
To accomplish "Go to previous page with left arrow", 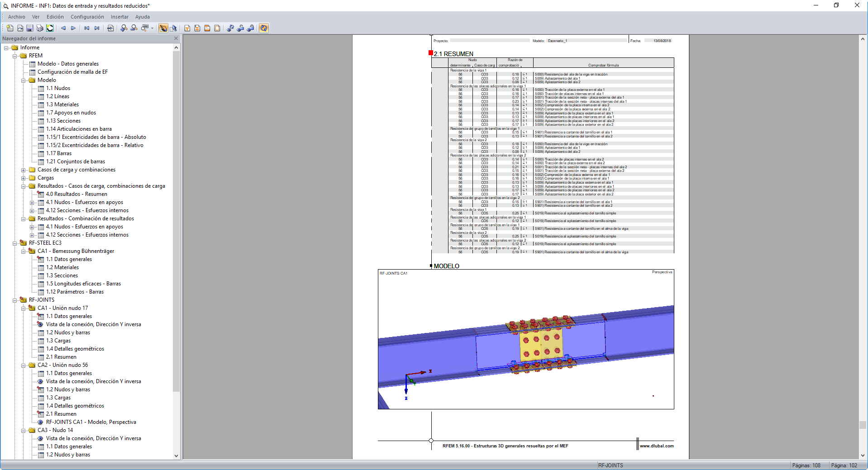I will tap(63, 28).
